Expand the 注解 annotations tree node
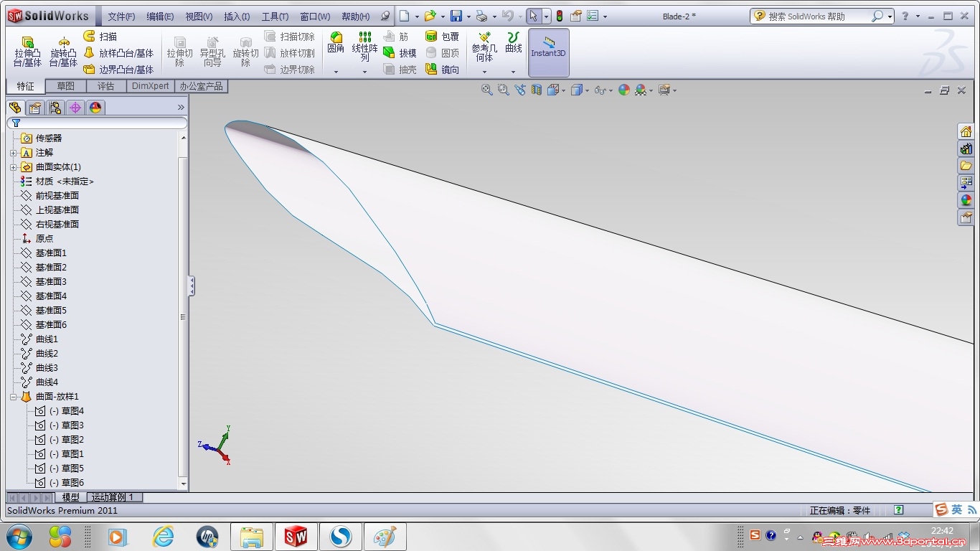This screenshot has width=980, height=551. (13, 153)
